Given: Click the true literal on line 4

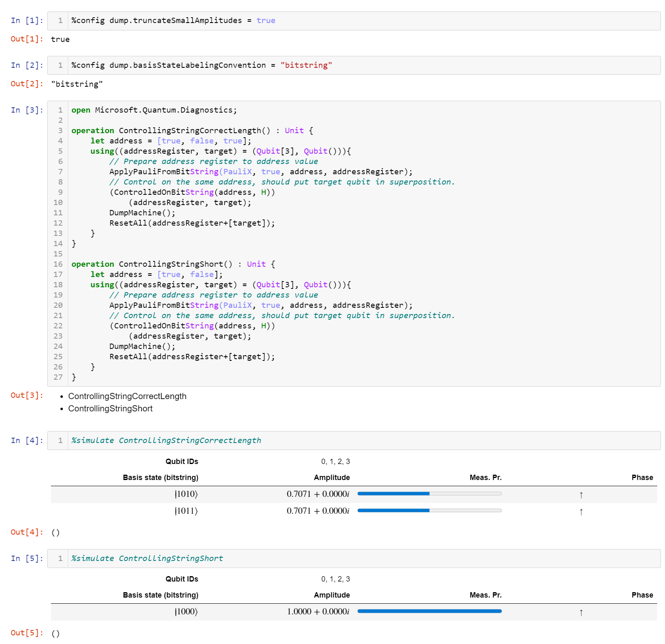Looking at the screenshot, I should click(x=171, y=141).
